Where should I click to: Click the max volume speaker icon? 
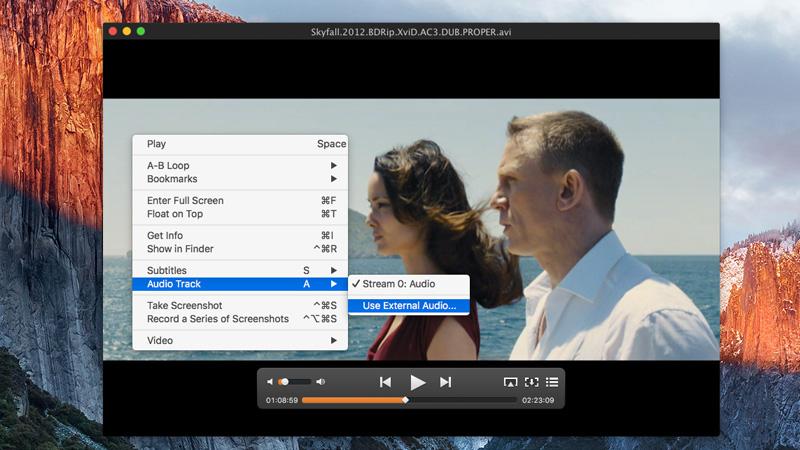(320, 382)
